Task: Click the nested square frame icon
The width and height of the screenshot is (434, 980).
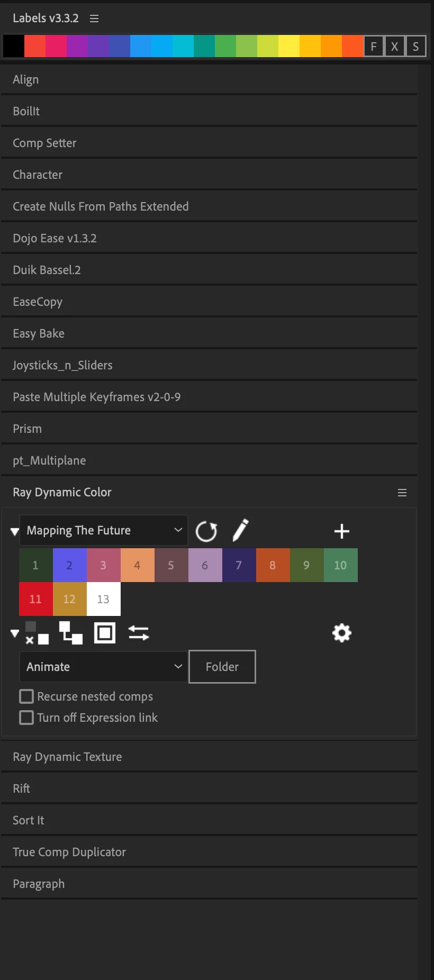Action: [x=105, y=633]
